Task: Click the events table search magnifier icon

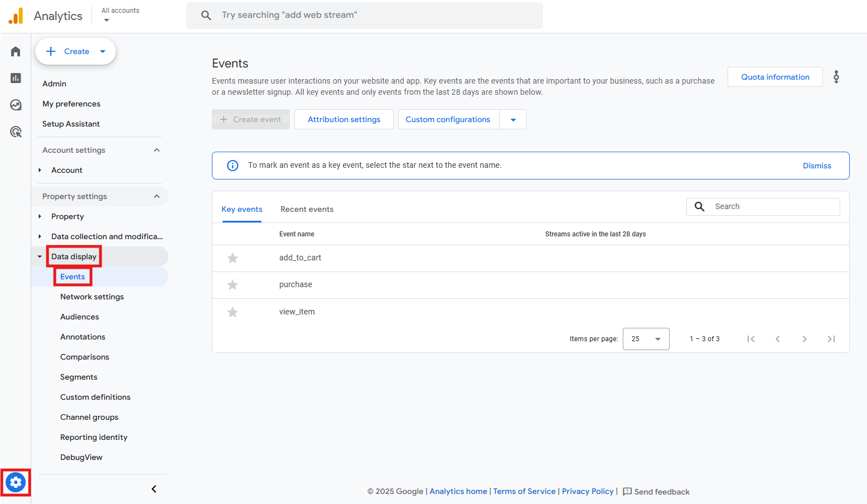Action: point(699,206)
